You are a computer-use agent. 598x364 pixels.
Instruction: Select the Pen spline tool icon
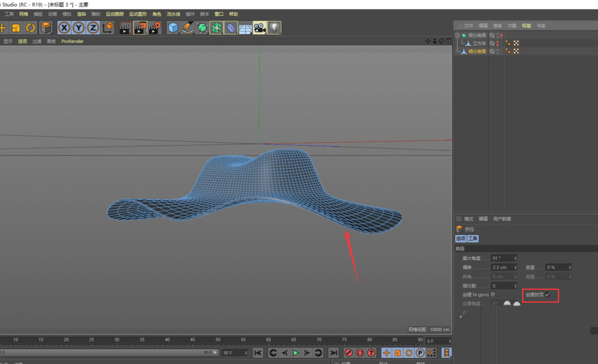click(187, 27)
